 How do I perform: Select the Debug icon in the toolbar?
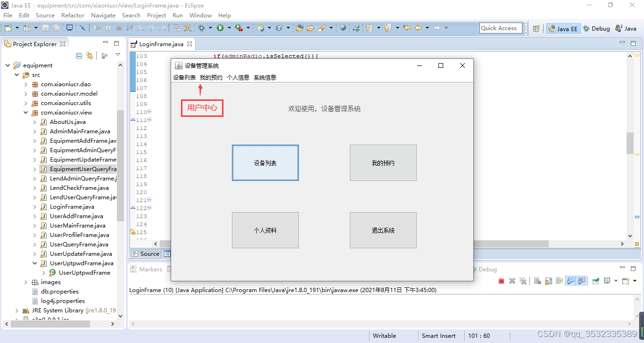click(202, 28)
